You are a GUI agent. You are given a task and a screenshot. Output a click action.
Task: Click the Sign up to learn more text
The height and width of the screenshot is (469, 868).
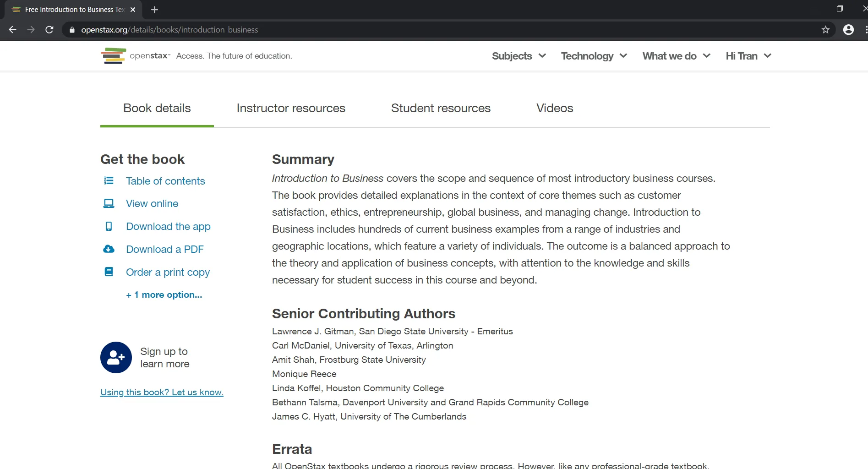165,357
